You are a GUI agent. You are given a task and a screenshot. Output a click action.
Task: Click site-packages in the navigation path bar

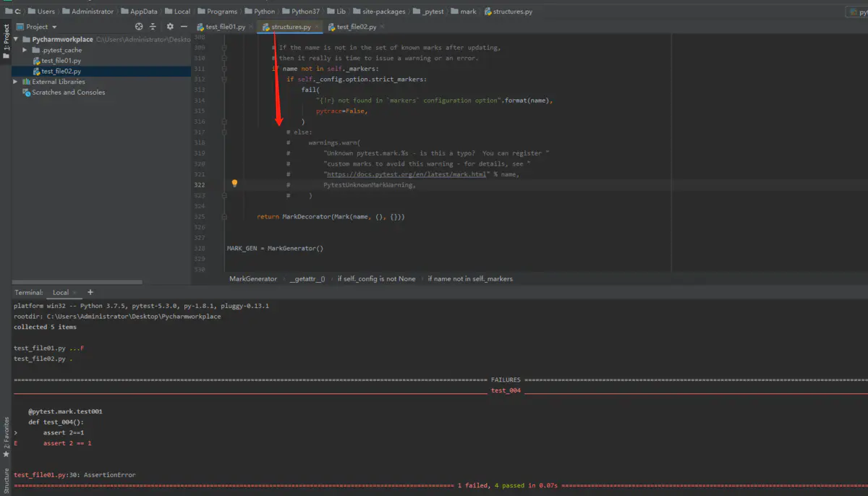coord(384,12)
